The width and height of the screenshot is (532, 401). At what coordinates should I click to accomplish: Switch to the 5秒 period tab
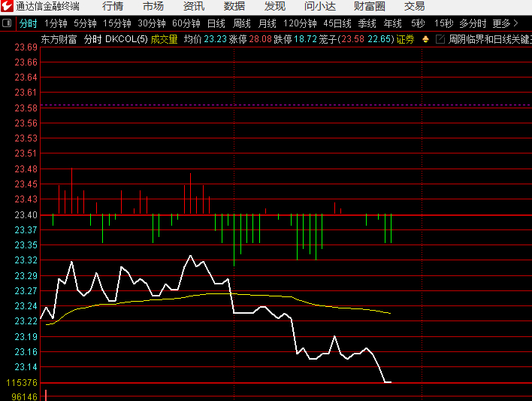(418, 23)
